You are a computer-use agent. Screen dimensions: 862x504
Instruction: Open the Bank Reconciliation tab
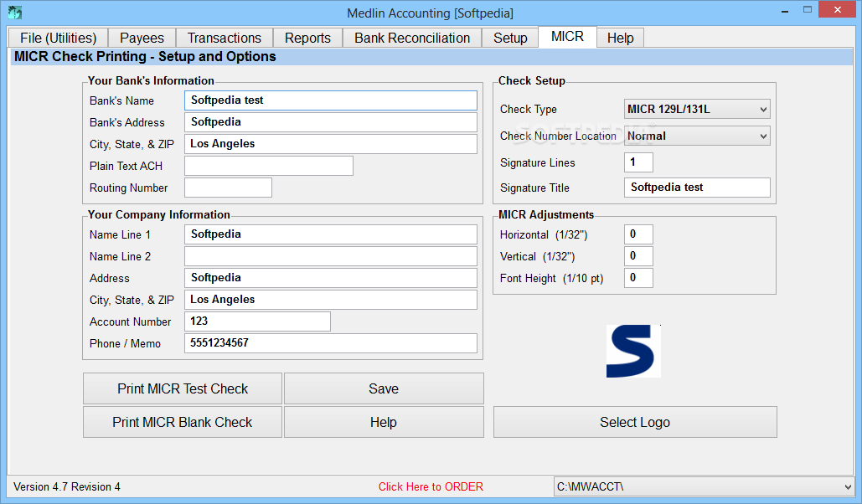[412, 38]
